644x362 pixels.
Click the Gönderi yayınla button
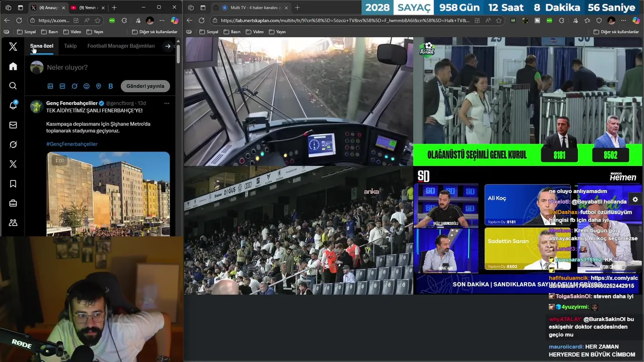[145, 86]
